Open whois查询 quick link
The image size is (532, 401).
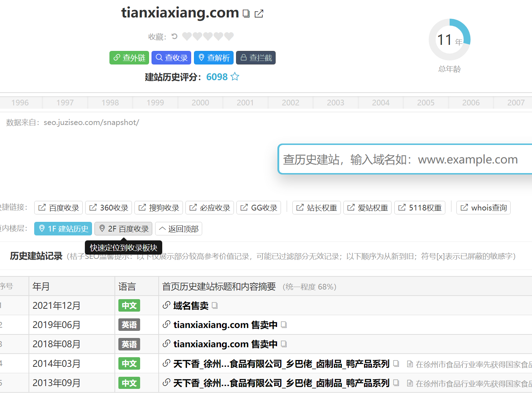click(x=484, y=208)
